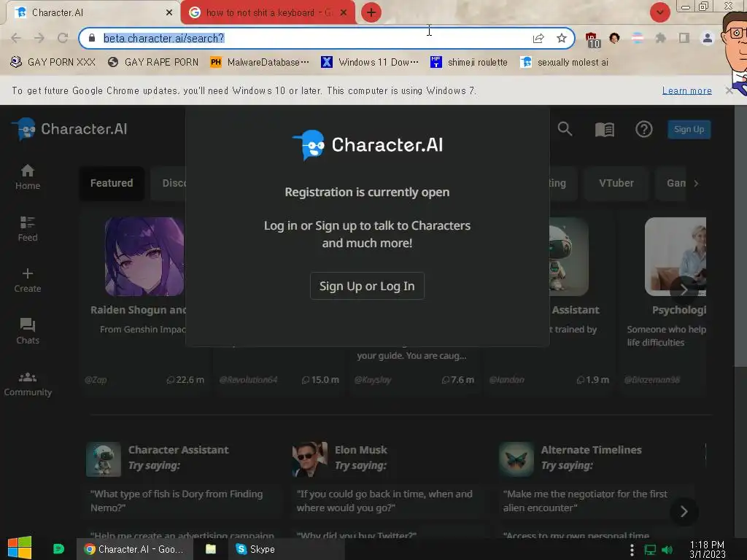
Task: Open Chats from the left sidebar
Action: [28, 331]
